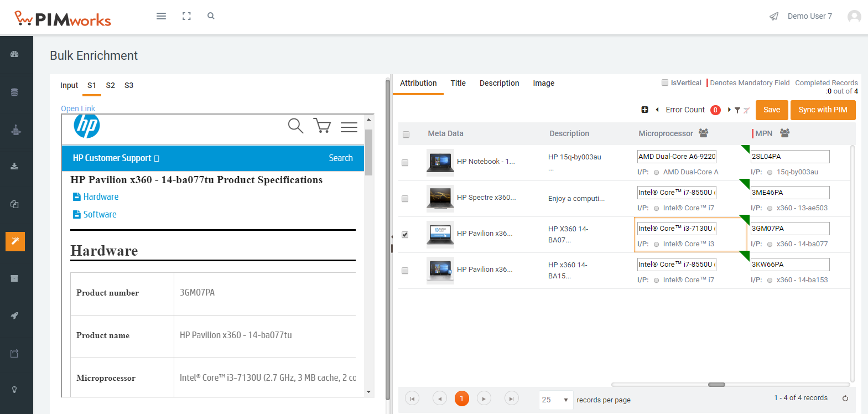Open the search magnifier in top bar
This screenshot has width=868, height=414.
(x=211, y=16)
